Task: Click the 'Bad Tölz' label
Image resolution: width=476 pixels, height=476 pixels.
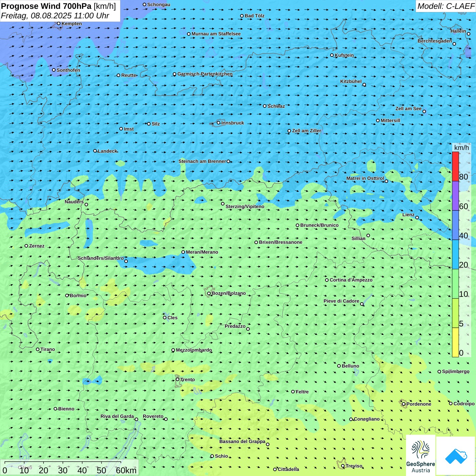Action: click(x=255, y=16)
